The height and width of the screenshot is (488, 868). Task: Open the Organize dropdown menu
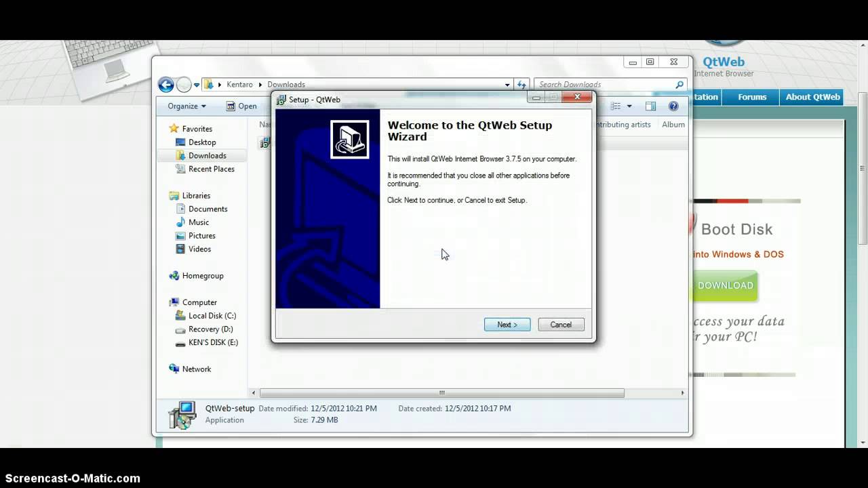pyautogui.click(x=186, y=106)
